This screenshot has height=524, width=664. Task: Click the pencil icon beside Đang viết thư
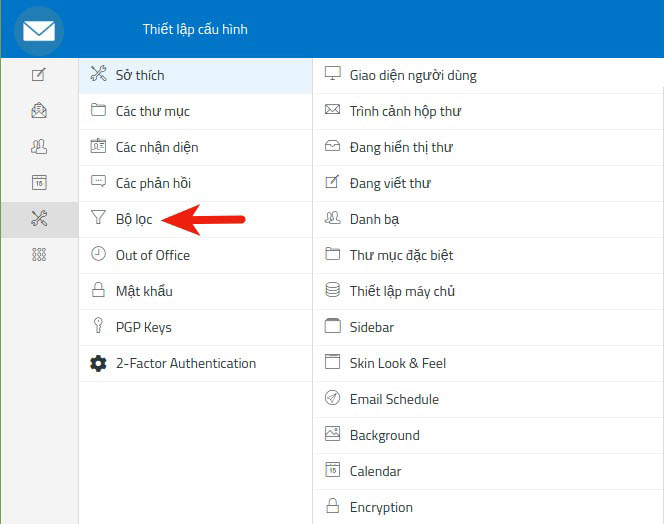pyautogui.click(x=332, y=182)
